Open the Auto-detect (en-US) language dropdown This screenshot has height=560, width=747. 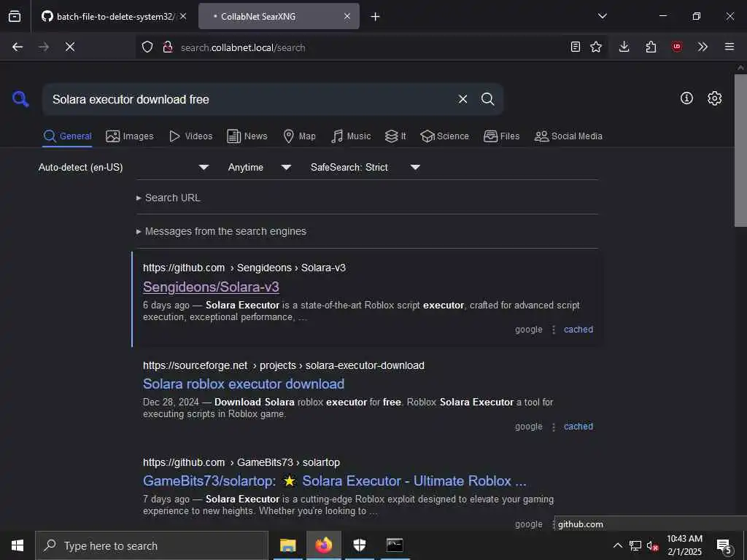124,167
